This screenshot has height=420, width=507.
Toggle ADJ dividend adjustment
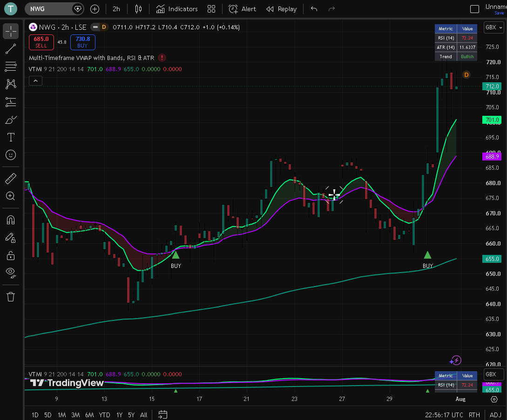(x=495, y=415)
